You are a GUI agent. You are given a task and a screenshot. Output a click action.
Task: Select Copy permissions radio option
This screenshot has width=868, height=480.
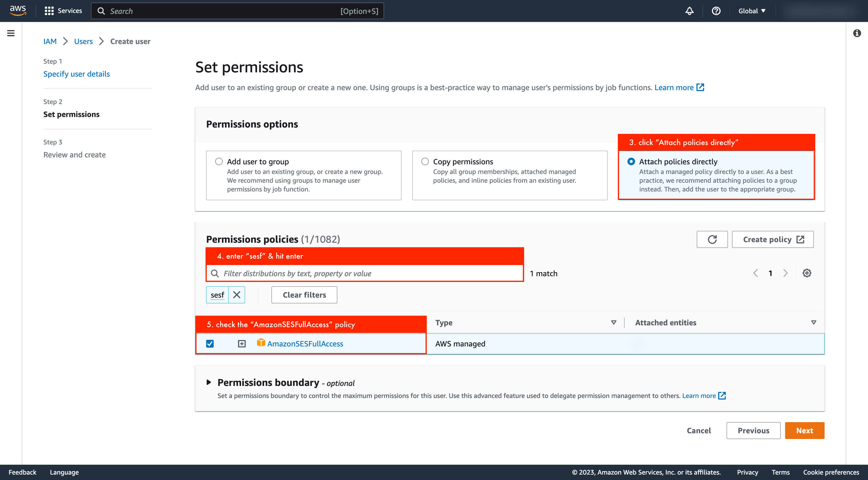coord(425,162)
